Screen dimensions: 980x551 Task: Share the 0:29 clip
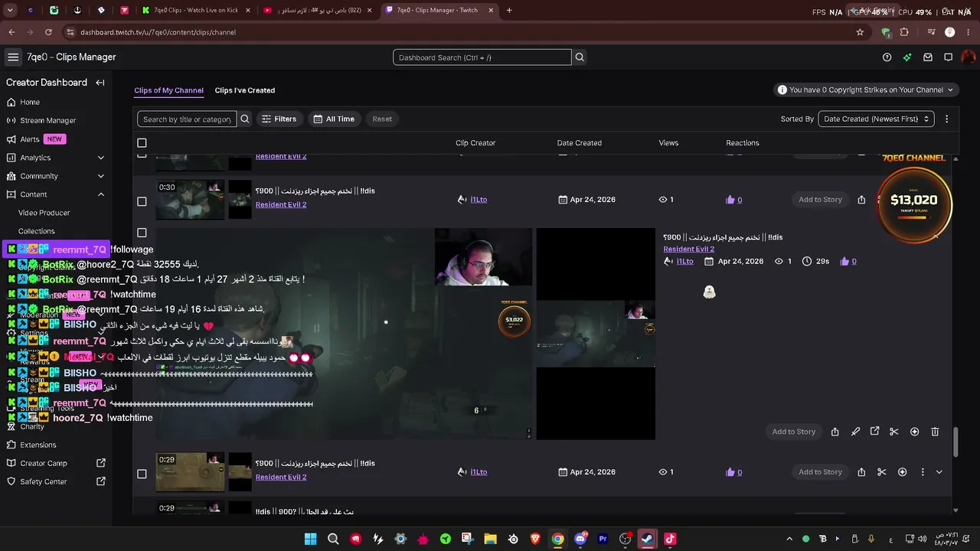click(861, 472)
